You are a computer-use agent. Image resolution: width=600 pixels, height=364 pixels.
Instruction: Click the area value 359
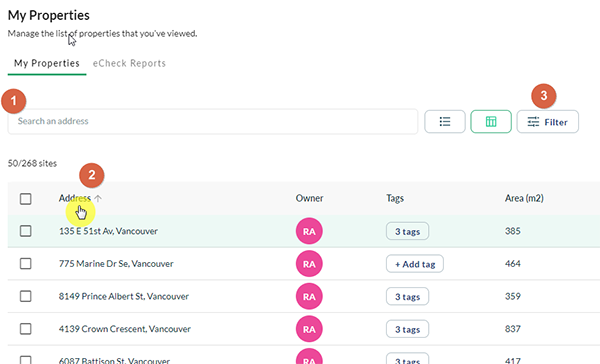(512, 296)
